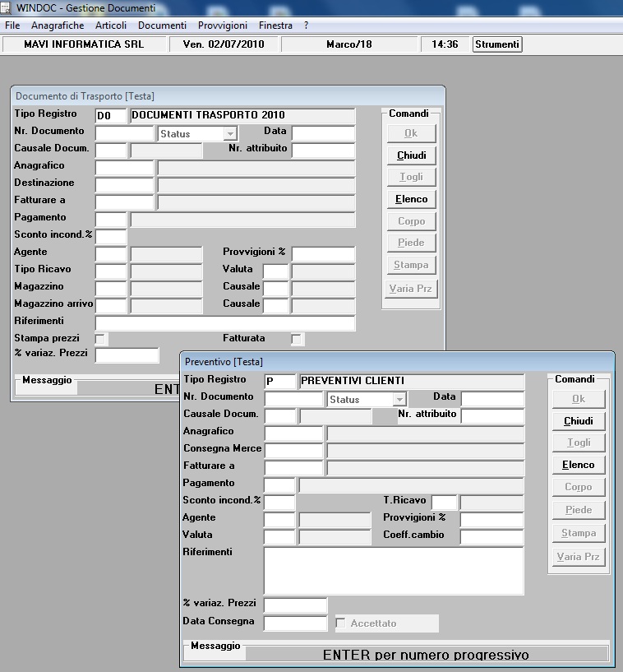Focus Riferimenti field in Documento di Trasporto

225,322
